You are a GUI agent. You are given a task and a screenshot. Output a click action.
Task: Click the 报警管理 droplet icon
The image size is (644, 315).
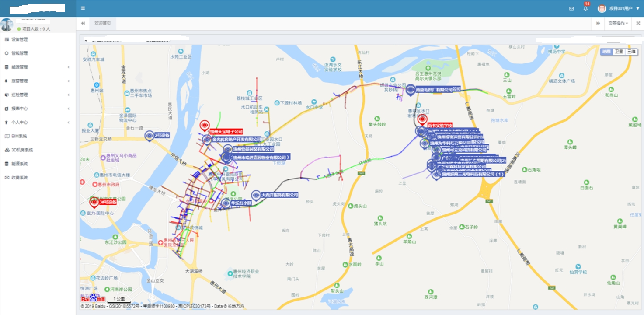7,81
